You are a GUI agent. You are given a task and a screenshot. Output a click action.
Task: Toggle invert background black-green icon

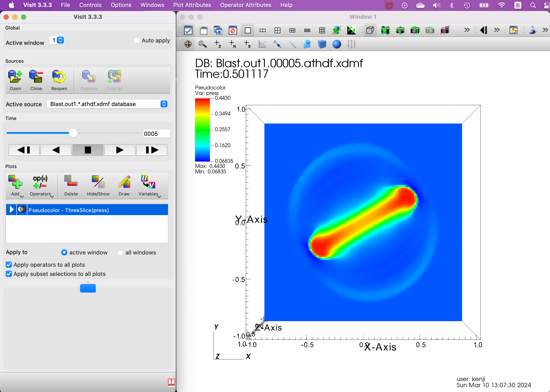(351, 30)
